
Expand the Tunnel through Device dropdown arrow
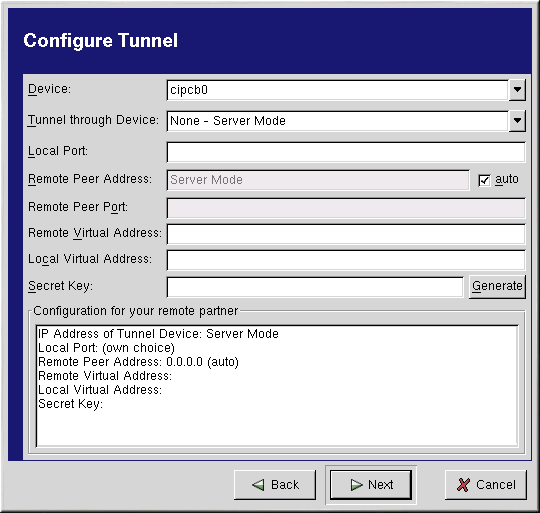coord(517,121)
